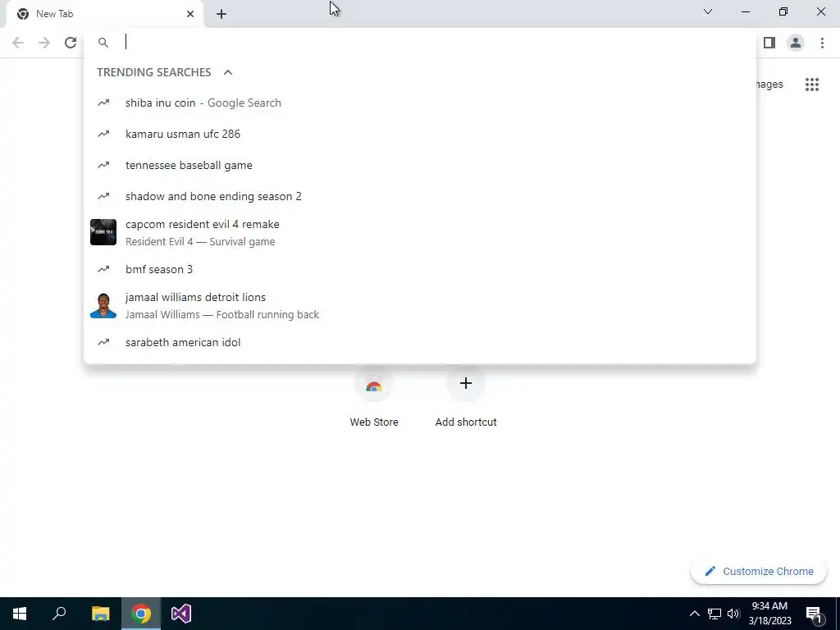The height and width of the screenshot is (630, 840).
Task: Click the network icon in system tray
Action: pos(714,614)
